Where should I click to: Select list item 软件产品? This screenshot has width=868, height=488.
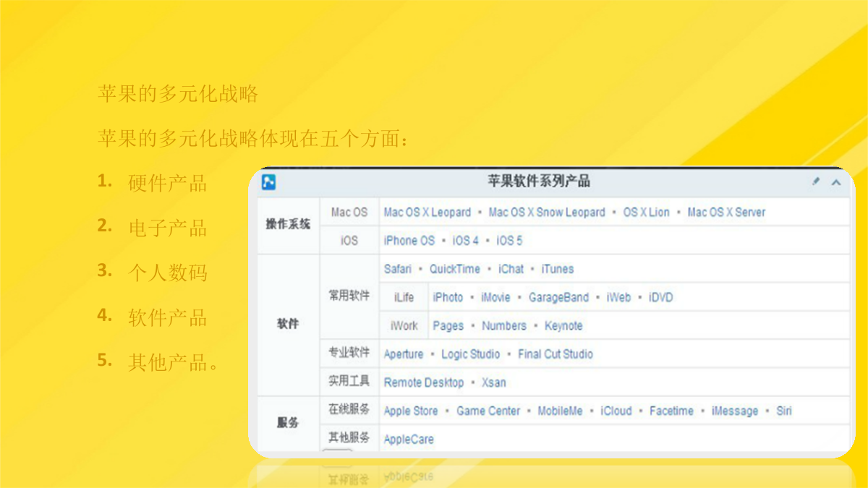click(168, 317)
